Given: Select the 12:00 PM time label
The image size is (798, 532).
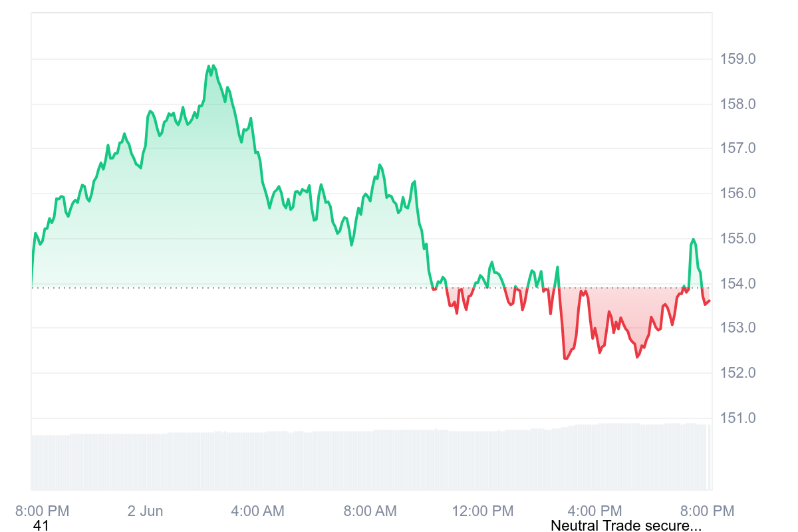Looking at the screenshot, I should pos(483,511).
